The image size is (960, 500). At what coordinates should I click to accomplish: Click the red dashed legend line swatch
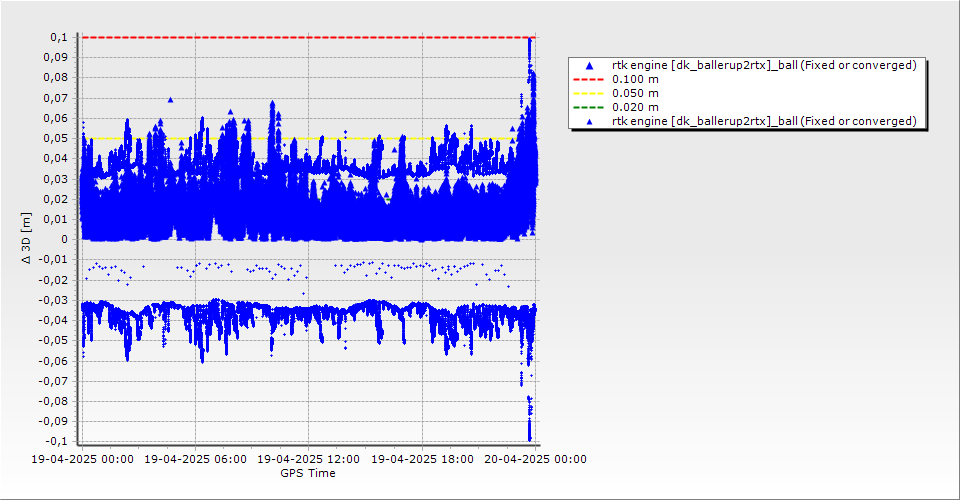point(588,79)
